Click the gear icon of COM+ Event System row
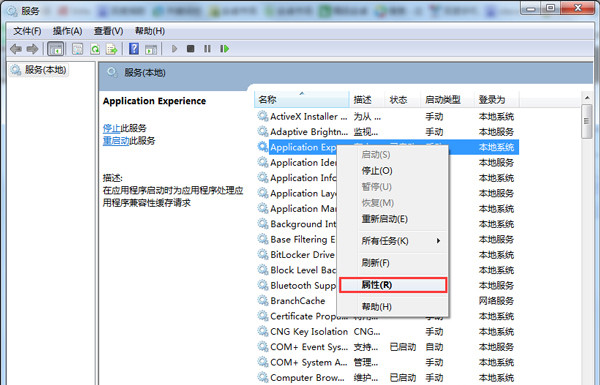Screen dimensions: 600x385 263,347
